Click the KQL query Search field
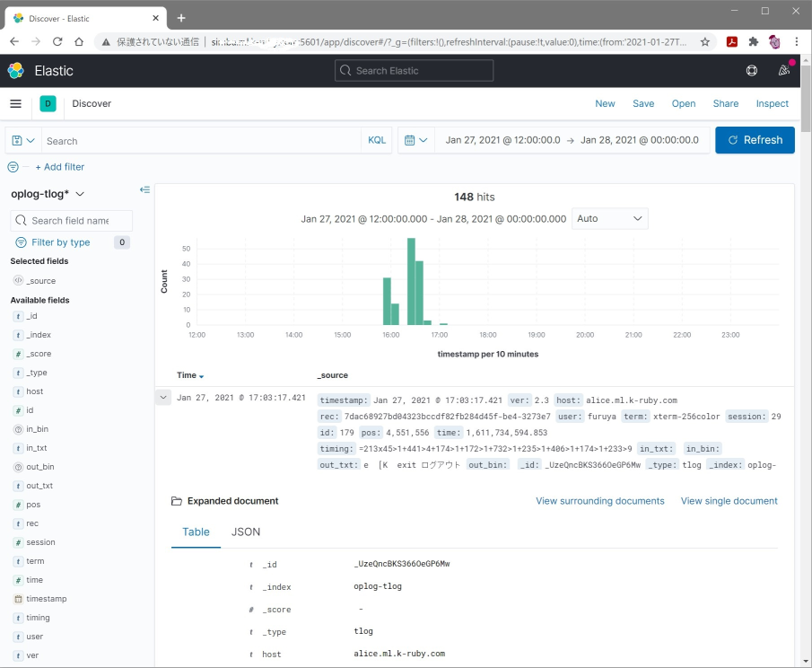 (201, 140)
